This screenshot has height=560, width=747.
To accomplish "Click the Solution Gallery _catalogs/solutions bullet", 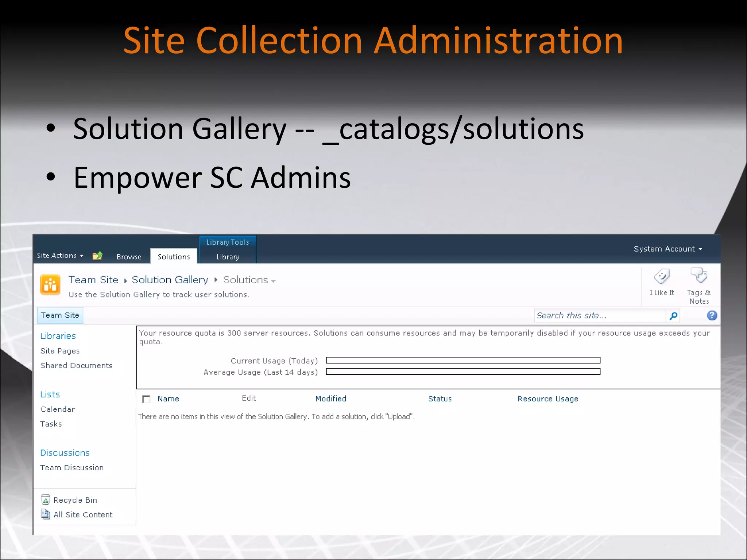I will (x=328, y=129).
